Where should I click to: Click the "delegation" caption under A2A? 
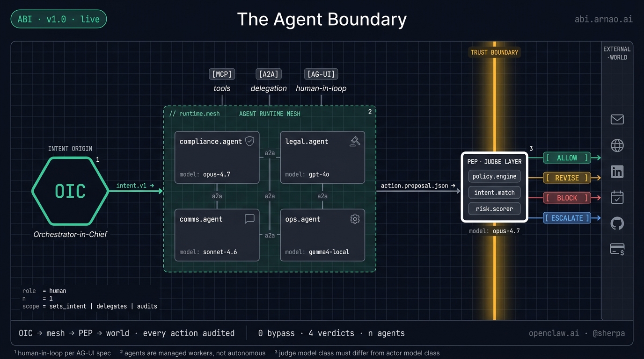pyautogui.click(x=269, y=88)
